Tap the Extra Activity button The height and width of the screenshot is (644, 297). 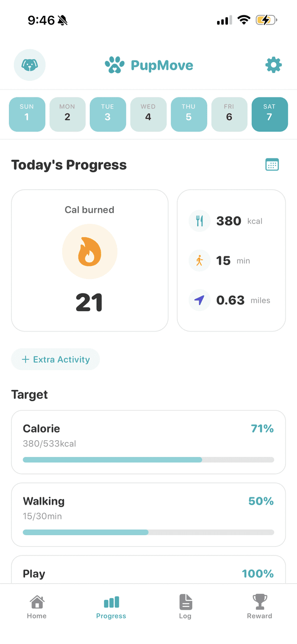[x=55, y=359]
